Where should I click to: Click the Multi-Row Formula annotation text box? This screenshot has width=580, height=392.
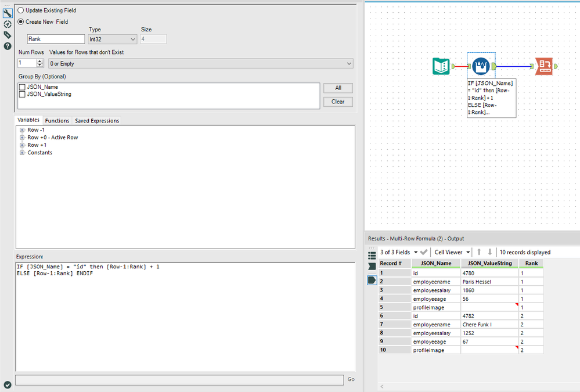491,98
